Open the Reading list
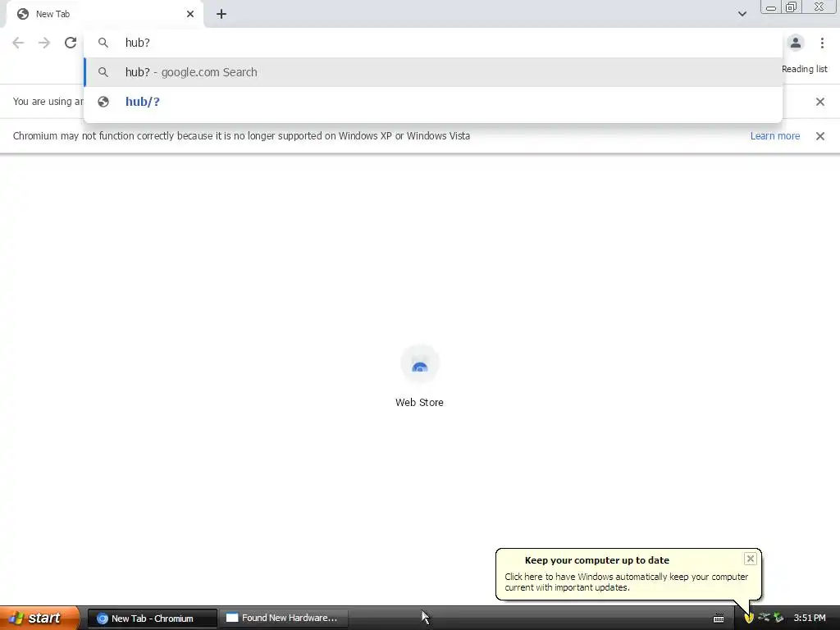 click(x=804, y=69)
